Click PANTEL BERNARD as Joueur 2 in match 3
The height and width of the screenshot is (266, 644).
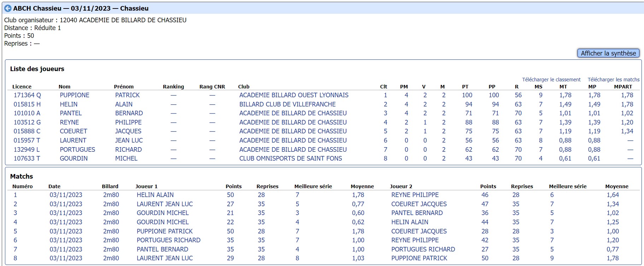click(x=417, y=213)
